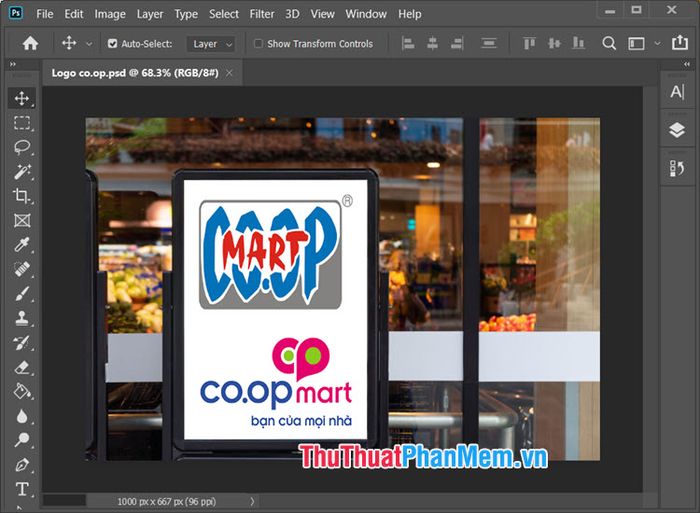Open the Layer menu
The height and width of the screenshot is (513, 700).
point(150,14)
